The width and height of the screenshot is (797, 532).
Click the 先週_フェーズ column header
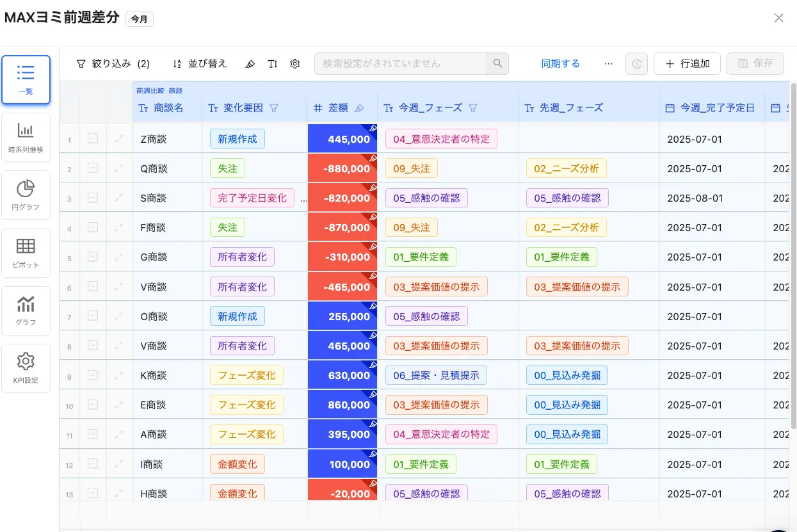pyautogui.click(x=589, y=108)
